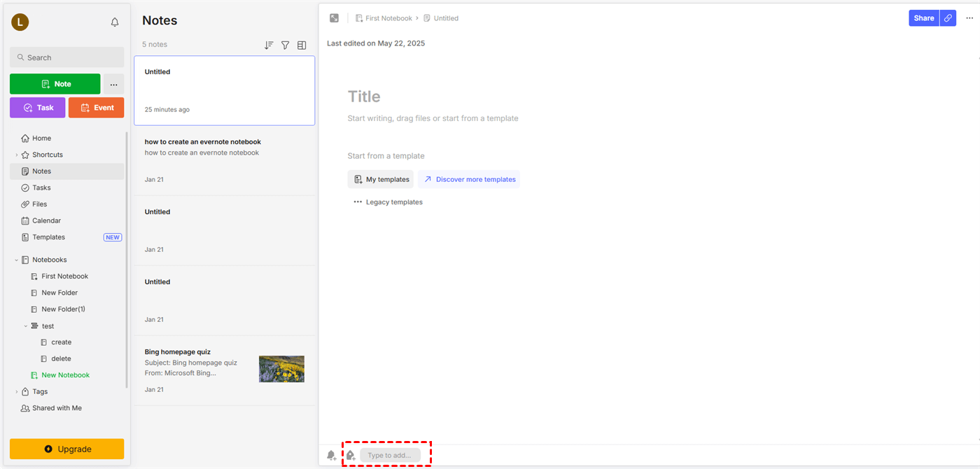Expand the Shortcuts section
The width and height of the screenshot is (980, 469).
coord(16,155)
